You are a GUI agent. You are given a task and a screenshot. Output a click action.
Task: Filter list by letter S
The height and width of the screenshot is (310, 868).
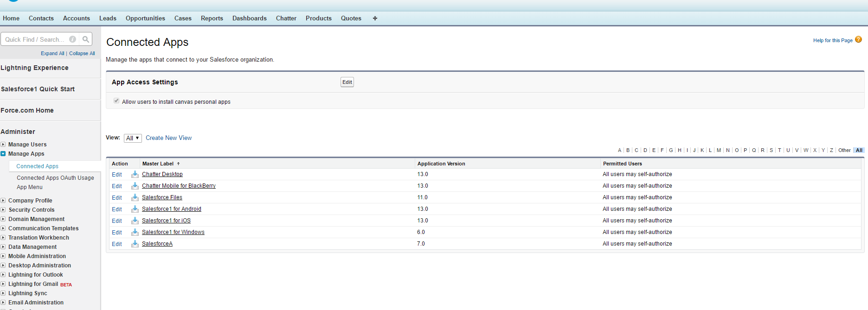[x=771, y=150]
